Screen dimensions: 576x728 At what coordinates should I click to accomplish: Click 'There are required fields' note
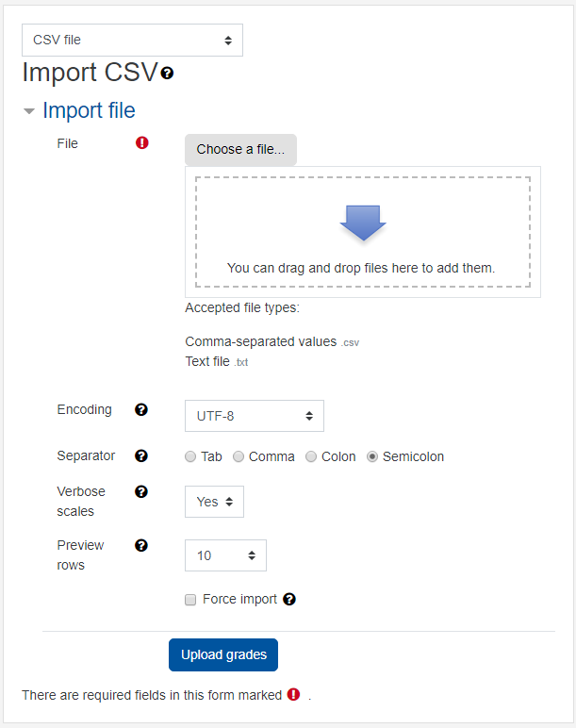(x=152, y=695)
